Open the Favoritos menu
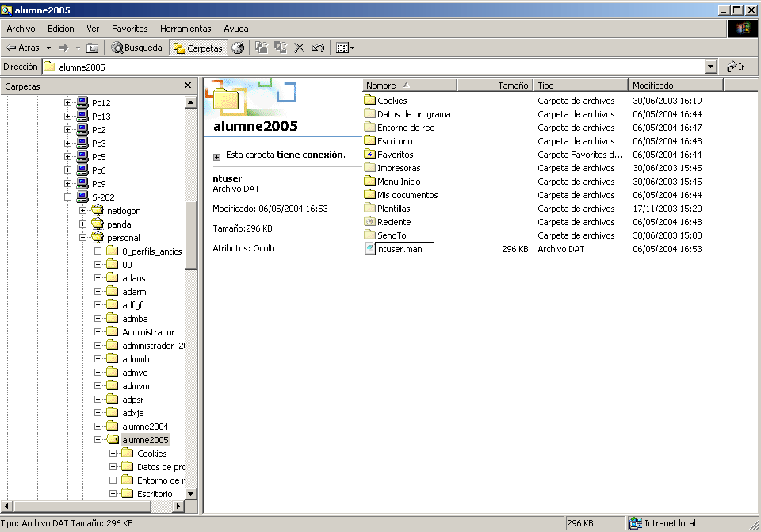 click(129, 29)
